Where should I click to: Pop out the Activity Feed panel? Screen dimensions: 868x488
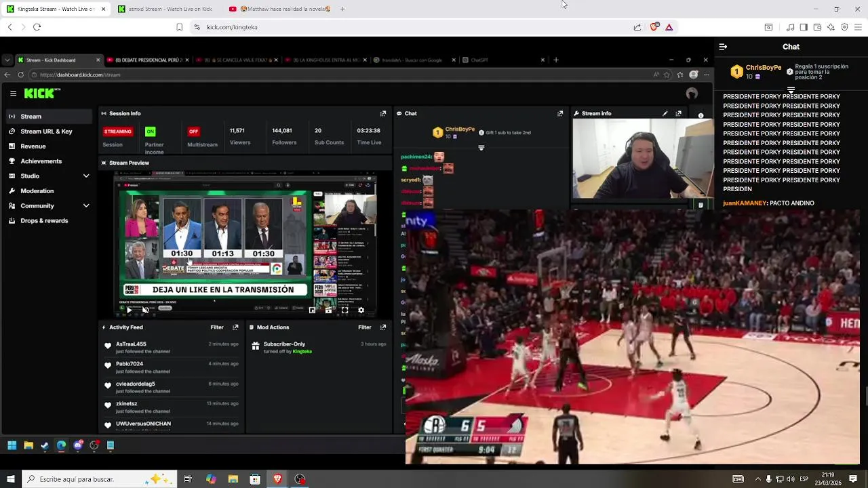coord(235,327)
